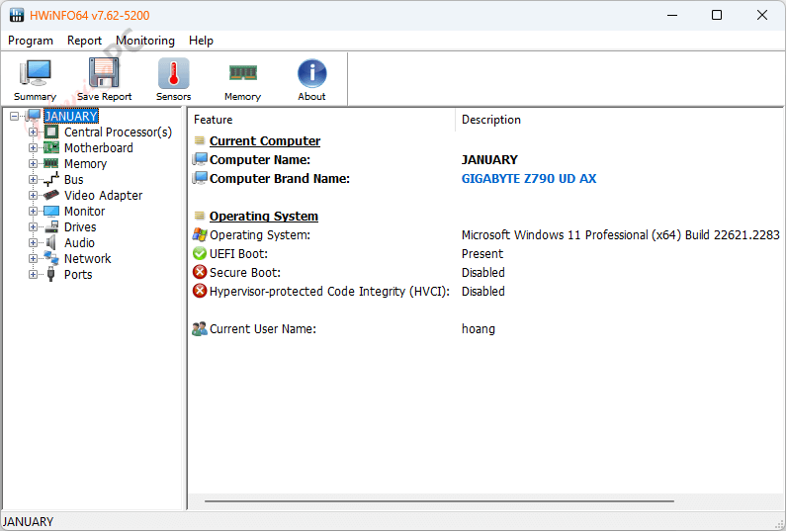Open the GIGABYTE Z790 UD AX link
This screenshot has height=532, width=787.
tap(529, 179)
